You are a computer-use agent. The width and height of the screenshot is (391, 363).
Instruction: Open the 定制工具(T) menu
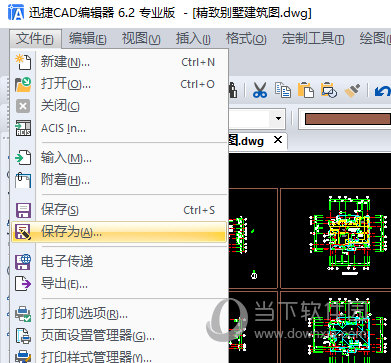pos(313,39)
